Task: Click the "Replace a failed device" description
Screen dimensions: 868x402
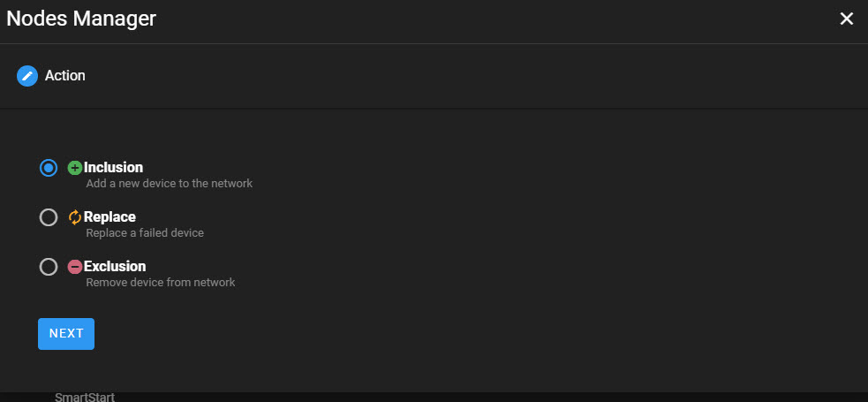Action: coord(145,233)
